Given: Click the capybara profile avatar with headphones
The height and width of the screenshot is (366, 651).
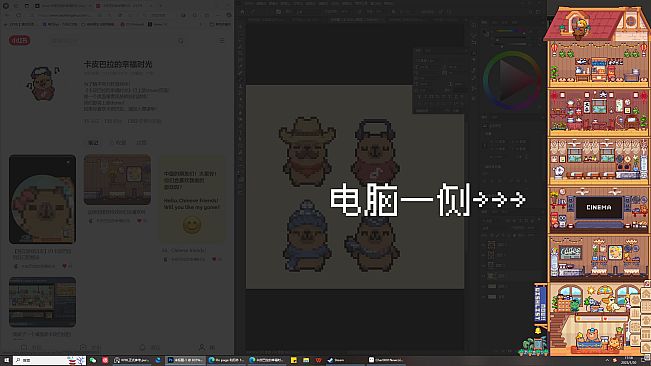Looking at the screenshot, I should click(43, 83).
